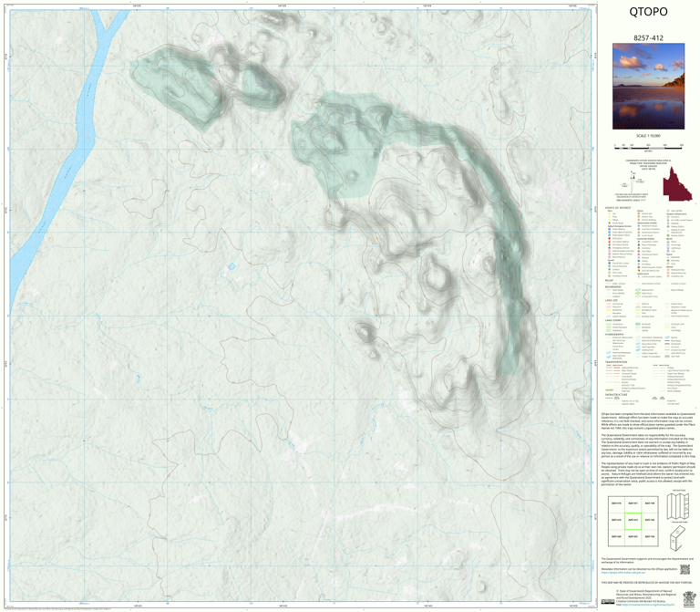700x612 pixels.
Task: Select the Infrastructure legend heading
Action: pos(616,394)
